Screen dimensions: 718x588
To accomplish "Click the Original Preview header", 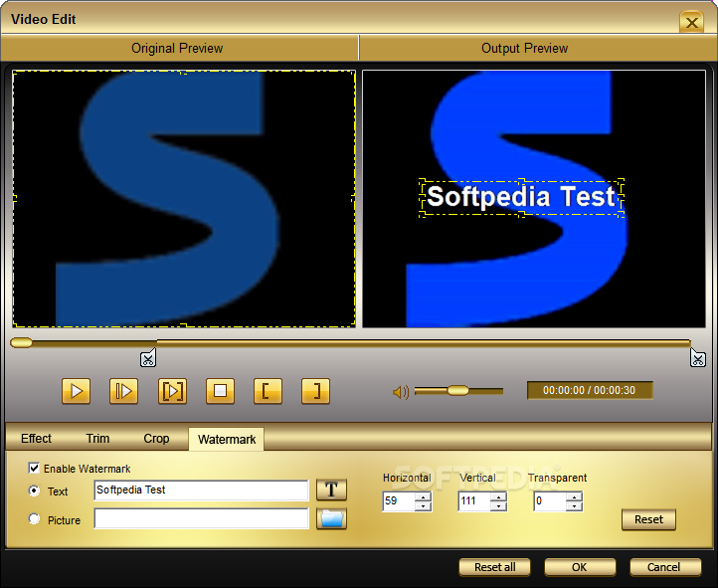I will tap(177, 48).
